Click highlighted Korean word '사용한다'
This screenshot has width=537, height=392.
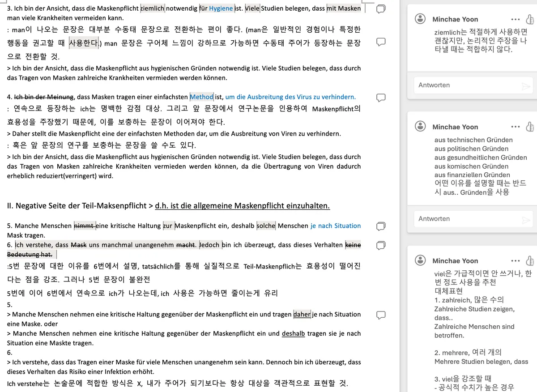84,43
